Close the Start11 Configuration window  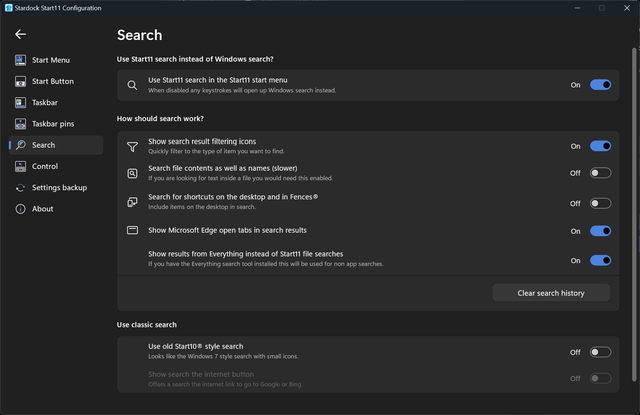point(627,8)
